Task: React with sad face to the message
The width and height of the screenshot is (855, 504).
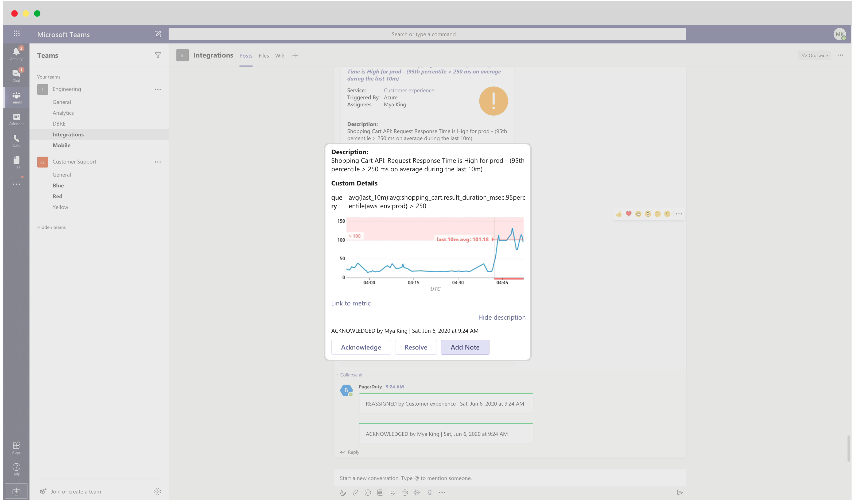Action: (x=658, y=214)
